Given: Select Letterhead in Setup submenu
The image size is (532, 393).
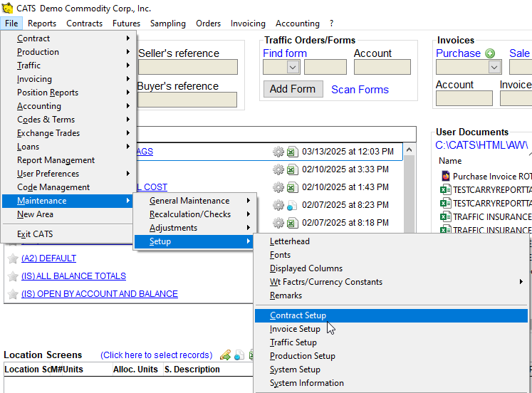Looking at the screenshot, I should click(391, 241).
